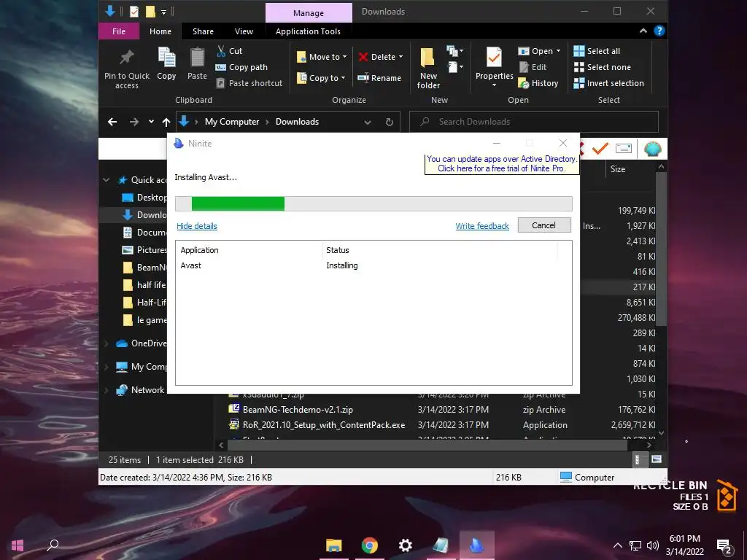Open the Delete dropdown arrow

click(400, 57)
